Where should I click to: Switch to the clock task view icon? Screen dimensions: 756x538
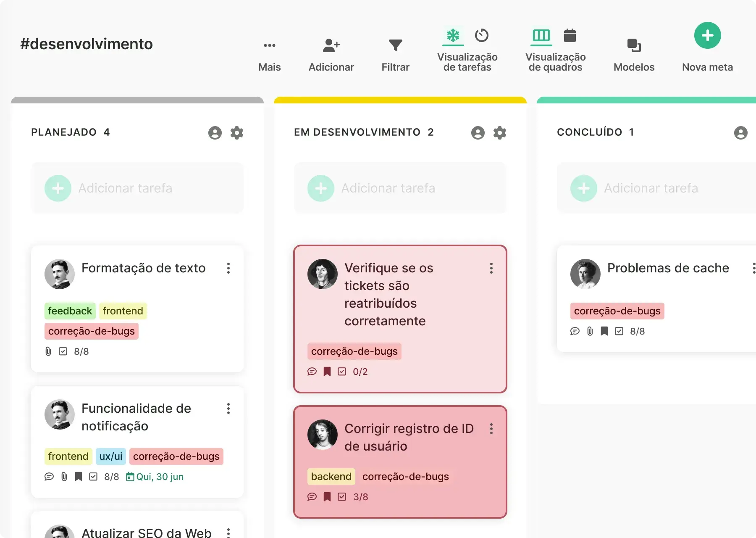tap(481, 35)
